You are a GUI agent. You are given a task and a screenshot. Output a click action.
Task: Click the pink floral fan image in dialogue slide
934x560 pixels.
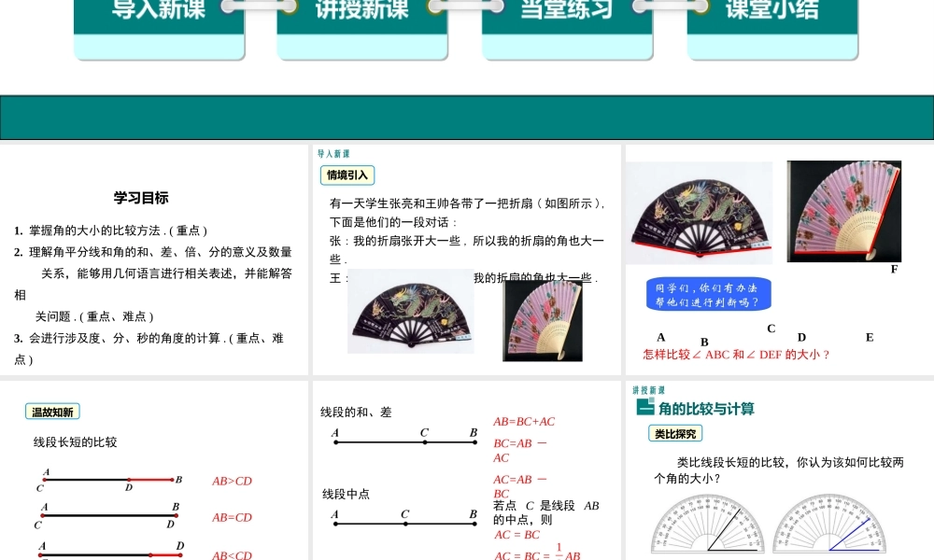click(x=542, y=320)
